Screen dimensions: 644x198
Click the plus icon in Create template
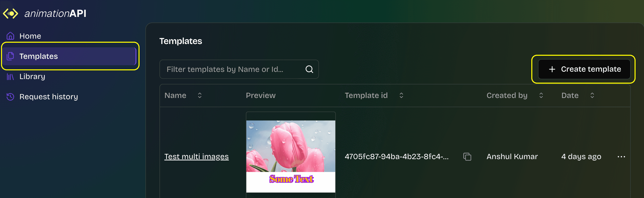[552, 69]
